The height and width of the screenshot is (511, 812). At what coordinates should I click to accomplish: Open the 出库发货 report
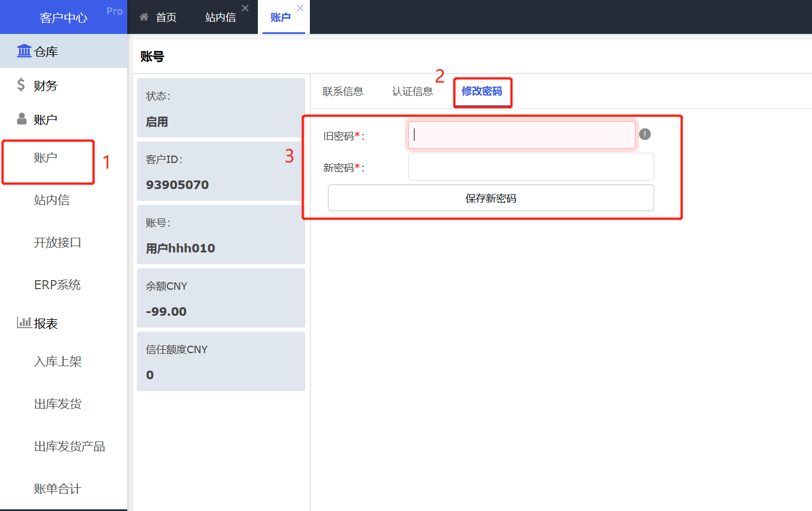[58, 403]
